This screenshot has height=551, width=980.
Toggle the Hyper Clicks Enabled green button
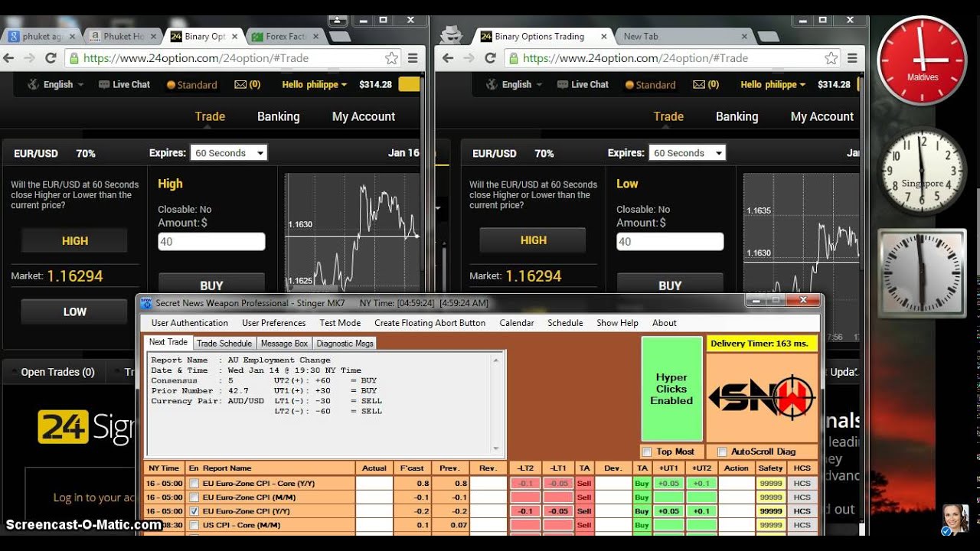671,389
